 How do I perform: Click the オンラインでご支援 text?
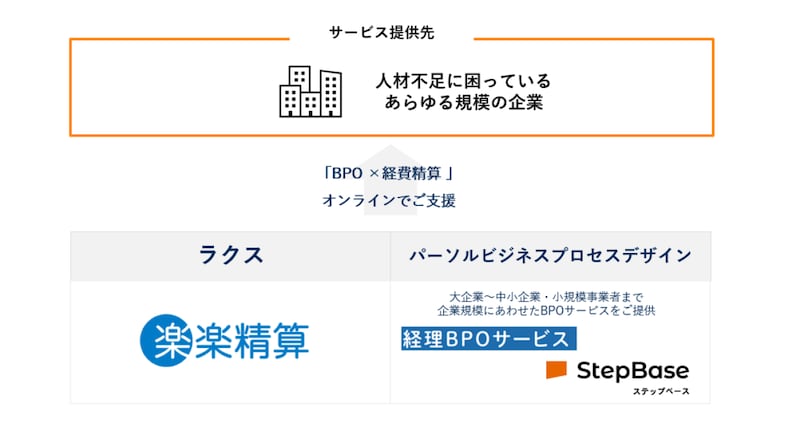click(388, 200)
